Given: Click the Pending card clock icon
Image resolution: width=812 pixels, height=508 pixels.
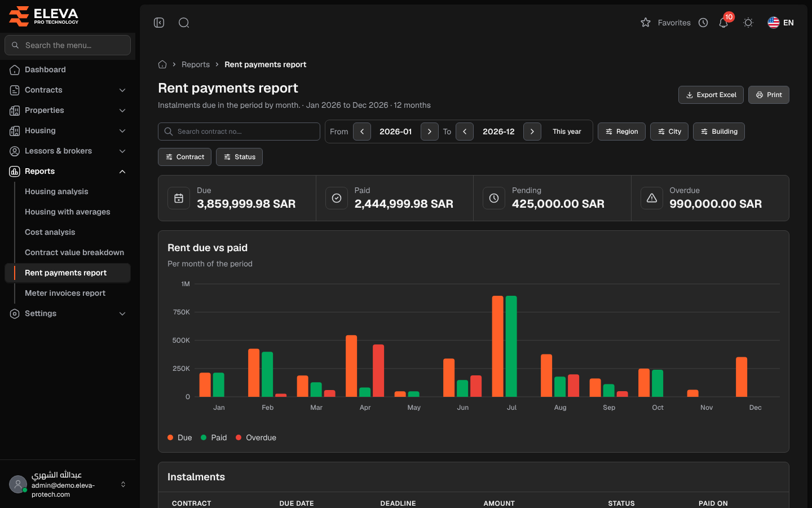Looking at the screenshot, I should click(x=494, y=198).
